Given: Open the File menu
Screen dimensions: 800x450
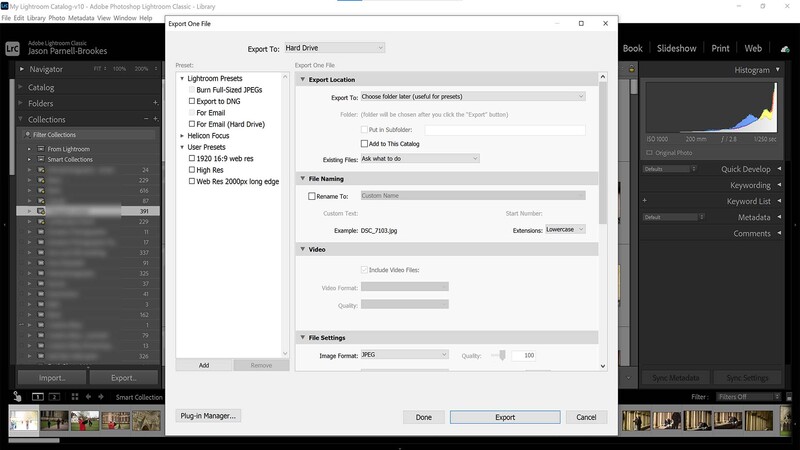Looking at the screenshot, I should (x=6, y=18).
